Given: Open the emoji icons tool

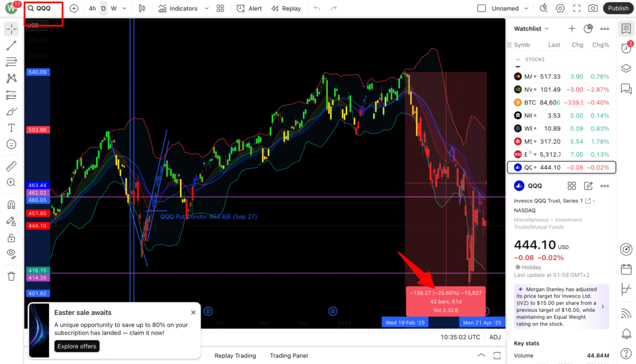Looking at the screenshot, I should (11, 145).
